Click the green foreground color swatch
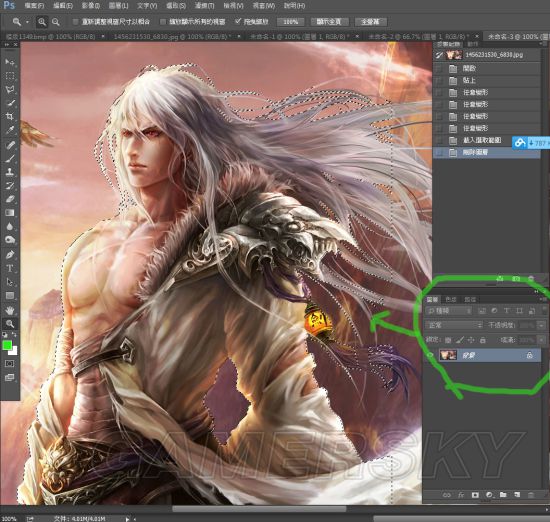The image size is (550, 522). (7, 345)
